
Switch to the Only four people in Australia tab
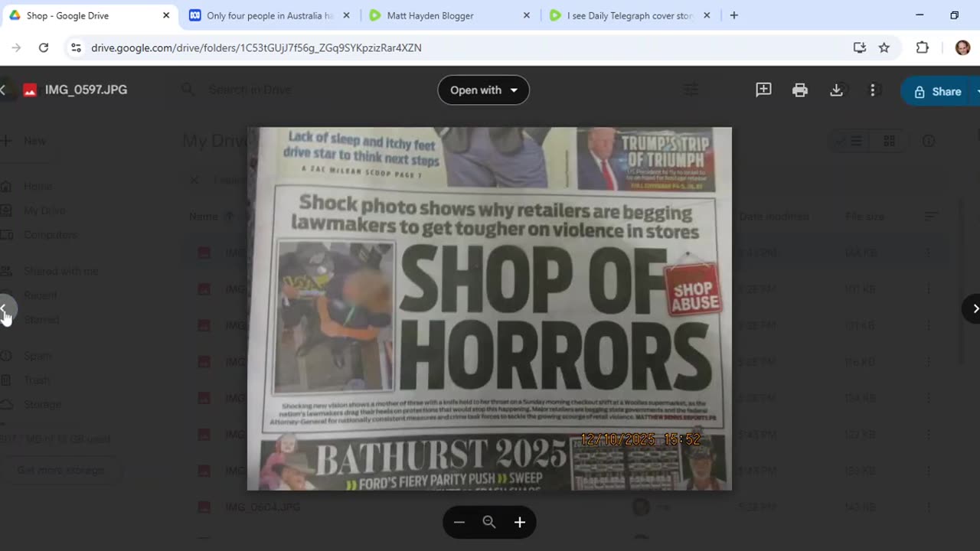pyautogui.click(x=270, y=15)
